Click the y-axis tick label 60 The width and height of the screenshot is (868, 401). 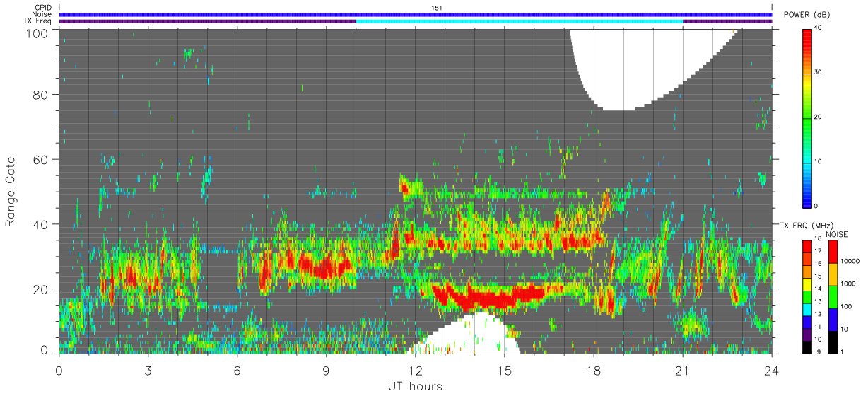tap(41, 160)
